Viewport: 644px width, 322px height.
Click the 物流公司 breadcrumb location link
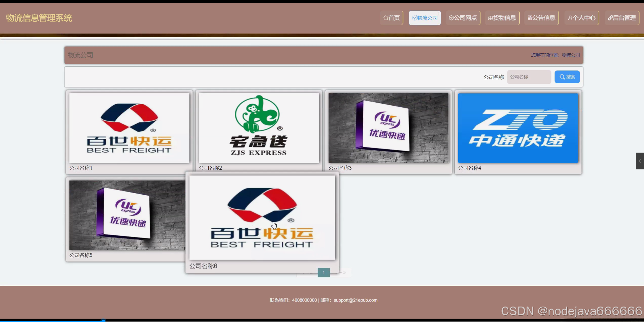point(571,55)
